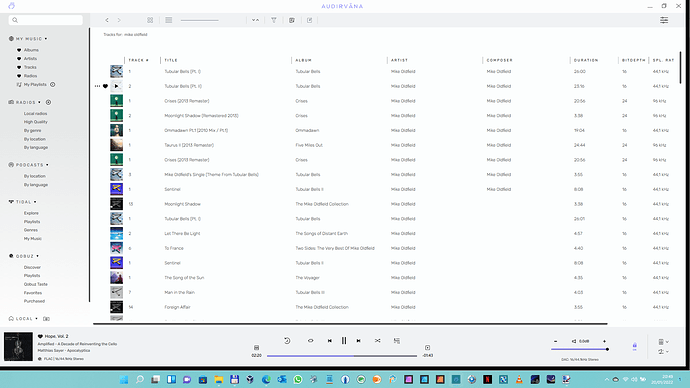This screenshot has height=388, width=690.
Task: Open the filter funnel icon
Action: click(x=274, y=20)
